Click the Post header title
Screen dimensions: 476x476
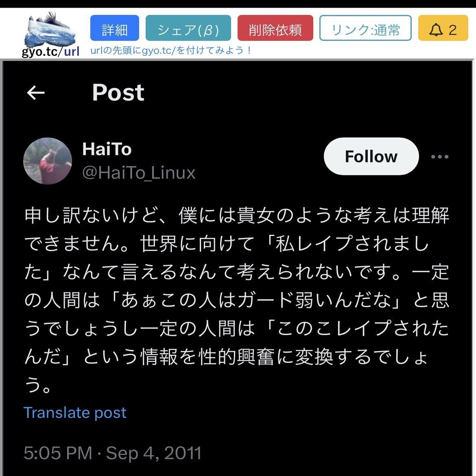pyautogui.click(x=118, y=93)
